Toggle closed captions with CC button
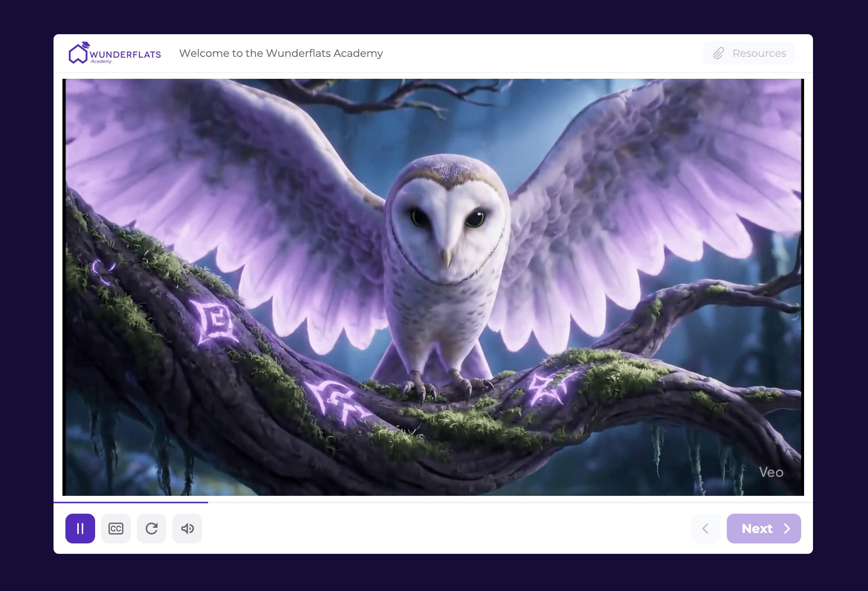This screenshot has height=591, width=868. point(116,528)
